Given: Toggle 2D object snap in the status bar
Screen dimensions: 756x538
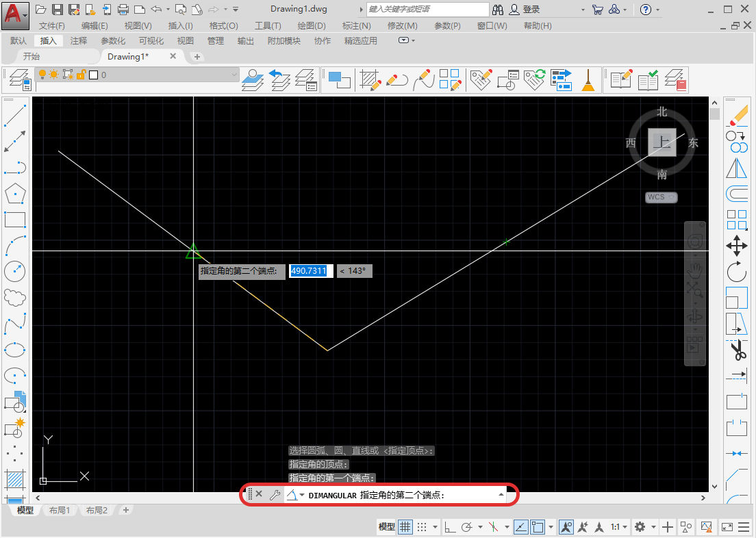Looking at the screenshot, I should click(x=537, y=526).
